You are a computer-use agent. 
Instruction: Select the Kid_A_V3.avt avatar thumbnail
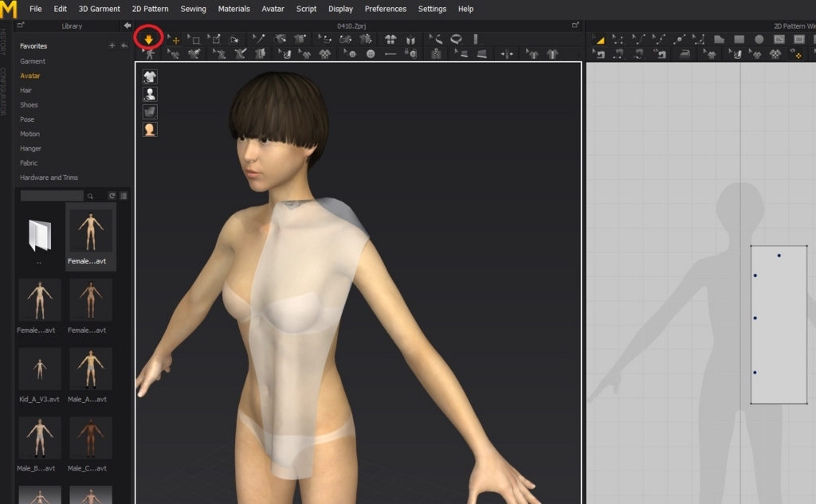40,369
